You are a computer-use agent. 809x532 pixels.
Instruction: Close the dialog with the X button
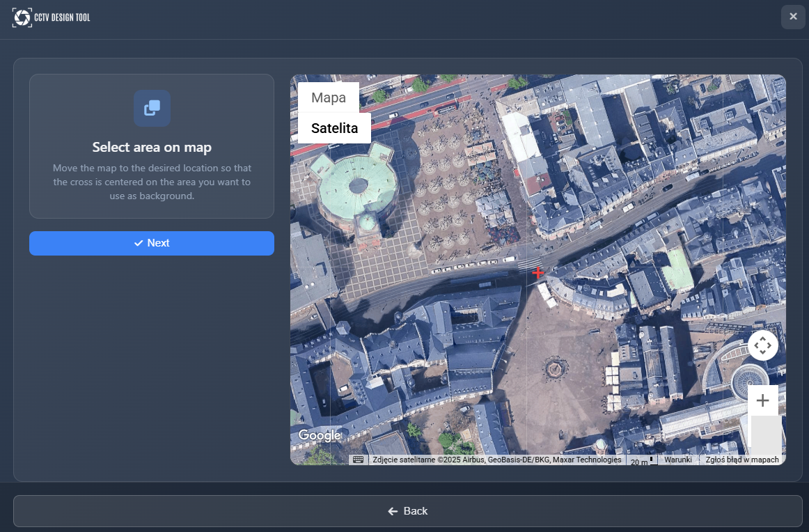(792, 17)
